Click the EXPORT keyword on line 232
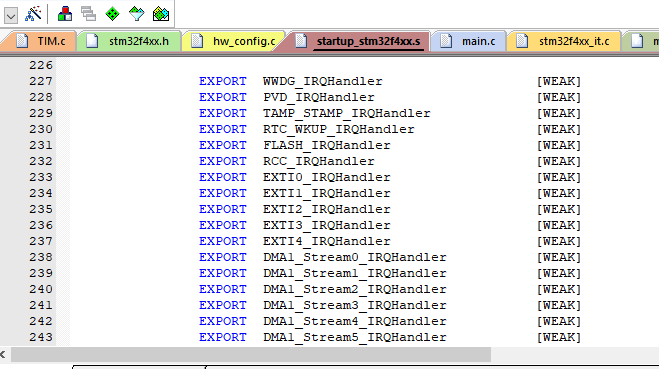This screenshot has width=659, height=369. (223, 161)
